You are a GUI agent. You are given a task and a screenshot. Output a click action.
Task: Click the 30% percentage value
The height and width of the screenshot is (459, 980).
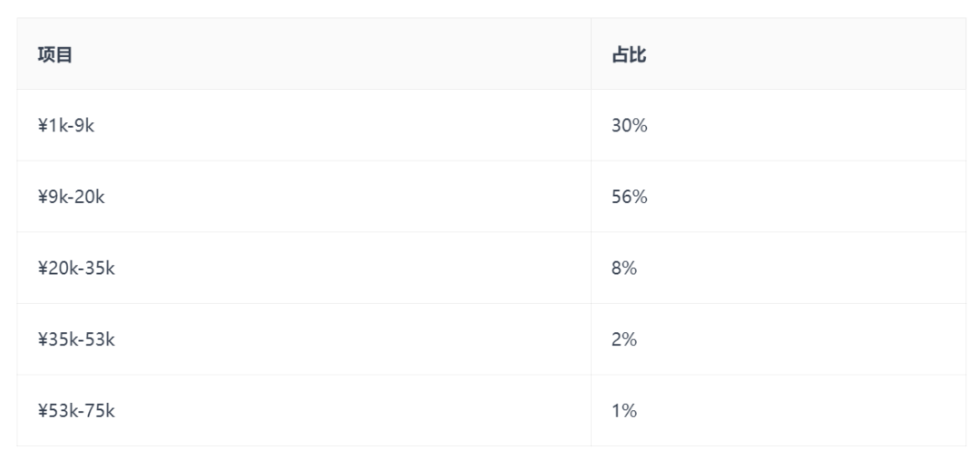(630, 125)
